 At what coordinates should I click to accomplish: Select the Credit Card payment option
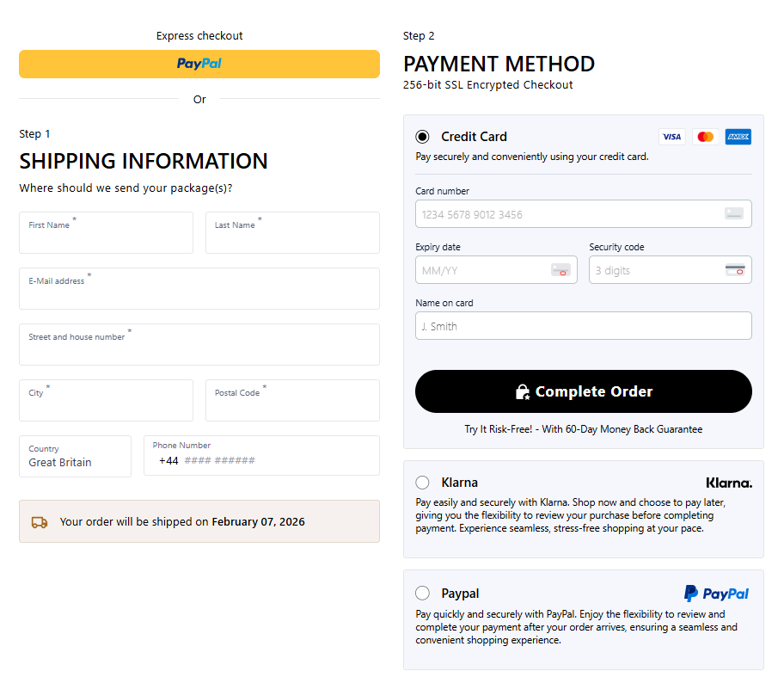click(422, 137)
